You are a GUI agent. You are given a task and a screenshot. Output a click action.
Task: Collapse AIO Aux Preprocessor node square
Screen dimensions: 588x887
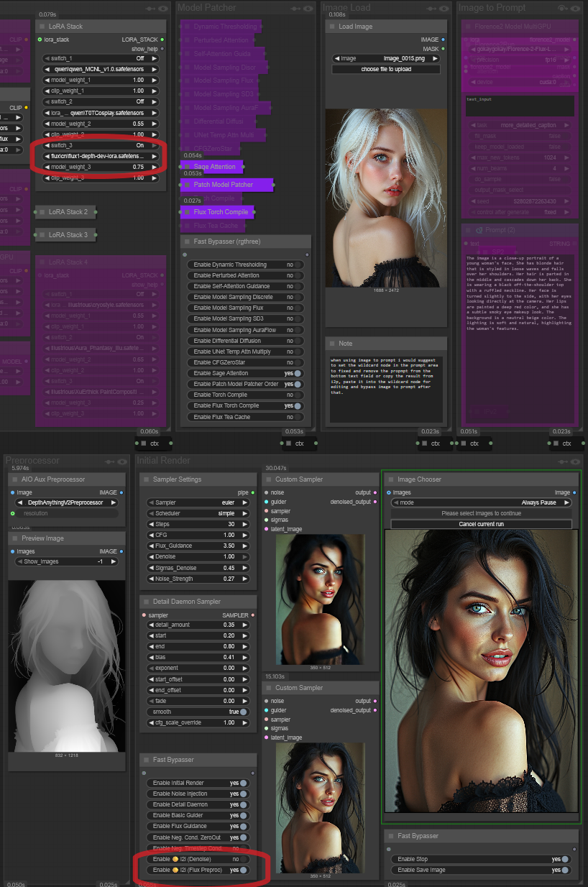[x=15, y=479]
